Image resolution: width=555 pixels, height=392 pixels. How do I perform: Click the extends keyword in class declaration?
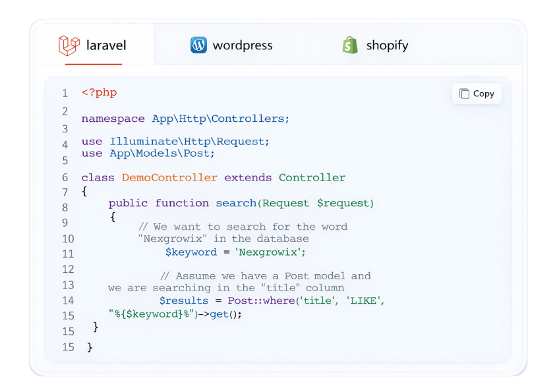coord(248,177)
